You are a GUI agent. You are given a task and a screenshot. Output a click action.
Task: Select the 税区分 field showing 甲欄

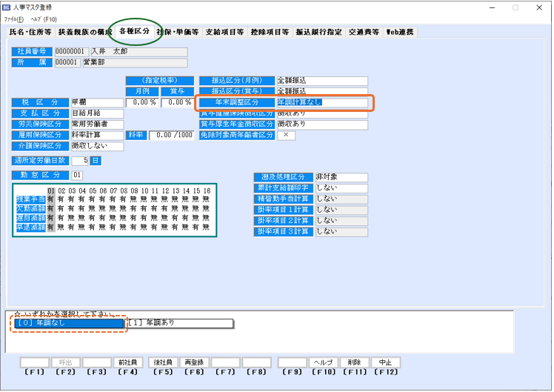pyautogui.click(x=98, y=103)
